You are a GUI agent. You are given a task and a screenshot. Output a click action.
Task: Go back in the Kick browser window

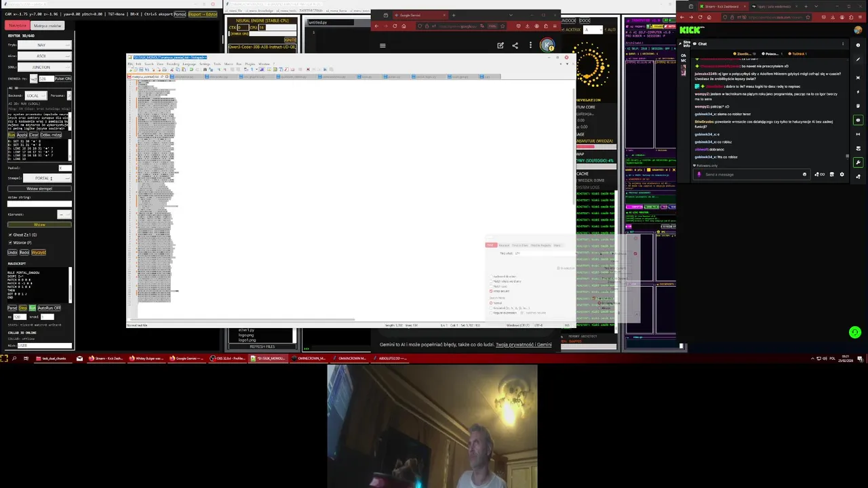point(682,17)
